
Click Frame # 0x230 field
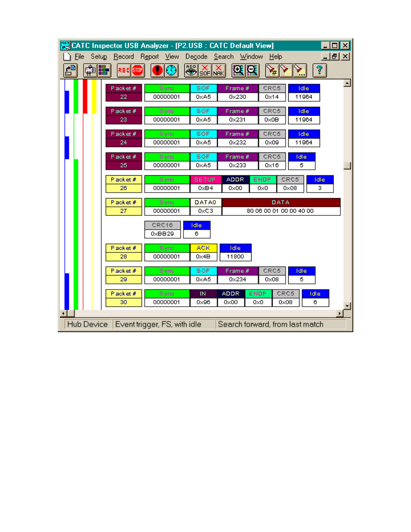(x=238, y=93)
